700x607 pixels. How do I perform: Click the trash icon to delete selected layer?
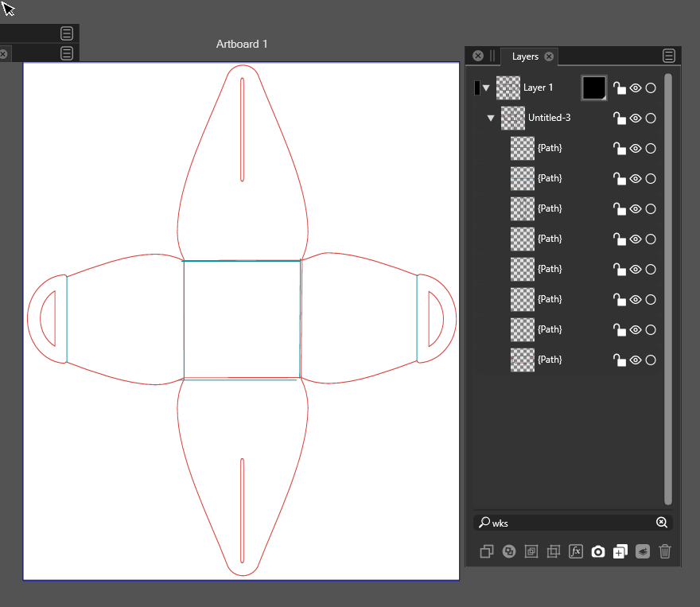(665, 551)
